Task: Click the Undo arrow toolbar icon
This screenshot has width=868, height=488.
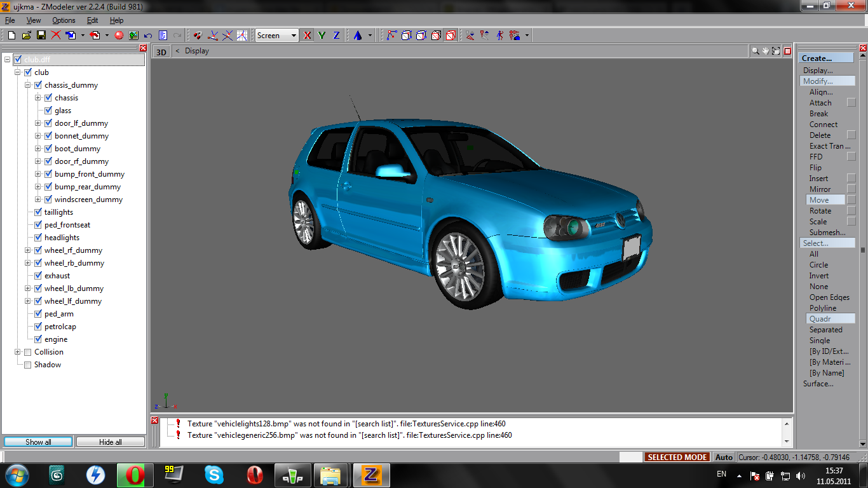Action: click(x=148, y=36)
